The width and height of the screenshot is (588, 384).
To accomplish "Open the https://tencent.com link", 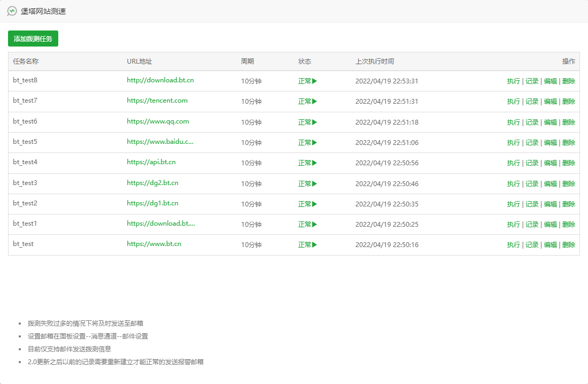I will (x=157, y=101).
